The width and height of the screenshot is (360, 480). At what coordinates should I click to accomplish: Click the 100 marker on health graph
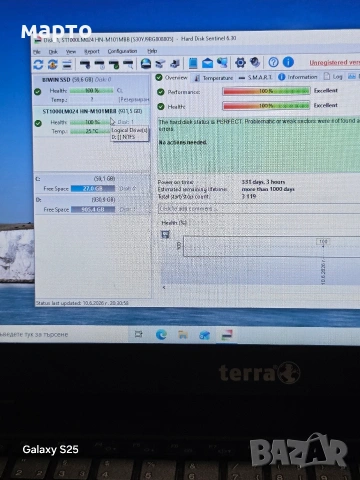(x=323, y=241)
